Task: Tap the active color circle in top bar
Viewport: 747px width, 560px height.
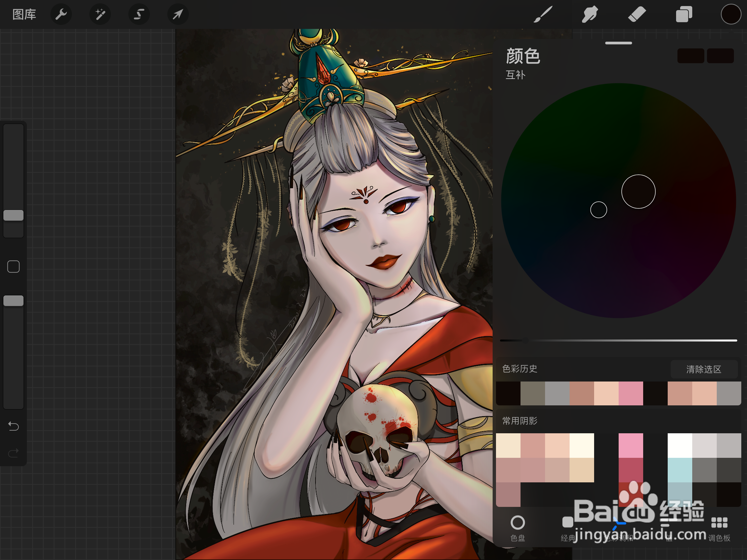Action: 731,14
